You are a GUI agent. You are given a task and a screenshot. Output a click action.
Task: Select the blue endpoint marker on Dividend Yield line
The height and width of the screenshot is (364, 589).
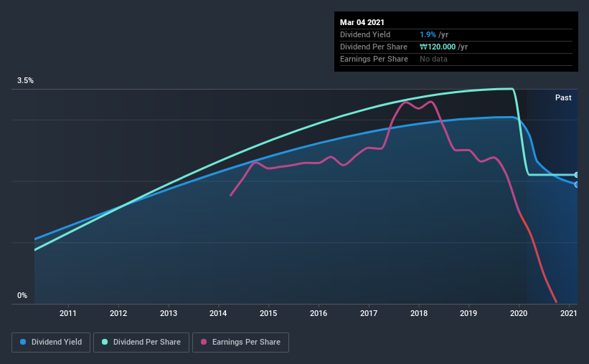(x=576, y=185)
